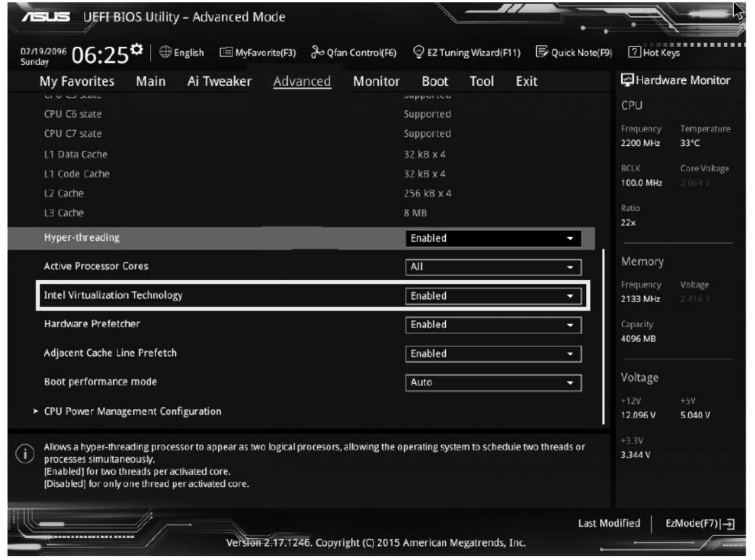
Task: Click the Quick Note notepad icon
Action: (x=542, y=53)
